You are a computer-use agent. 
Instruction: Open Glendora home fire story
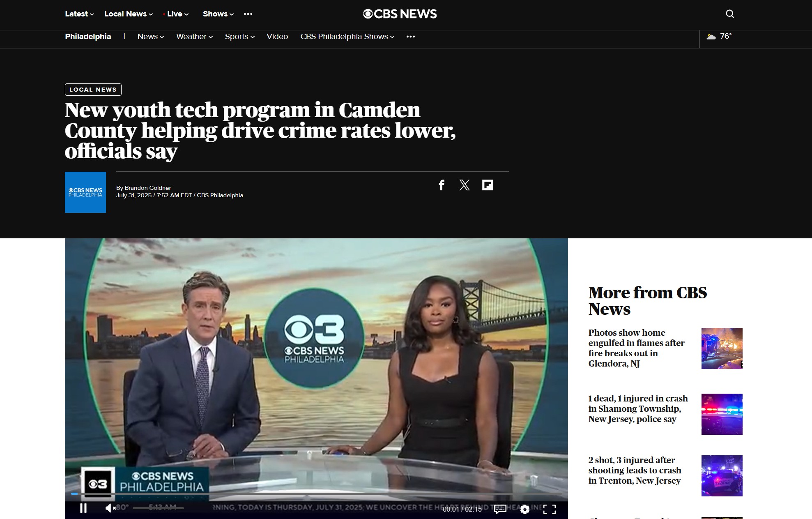coord(636,348)
